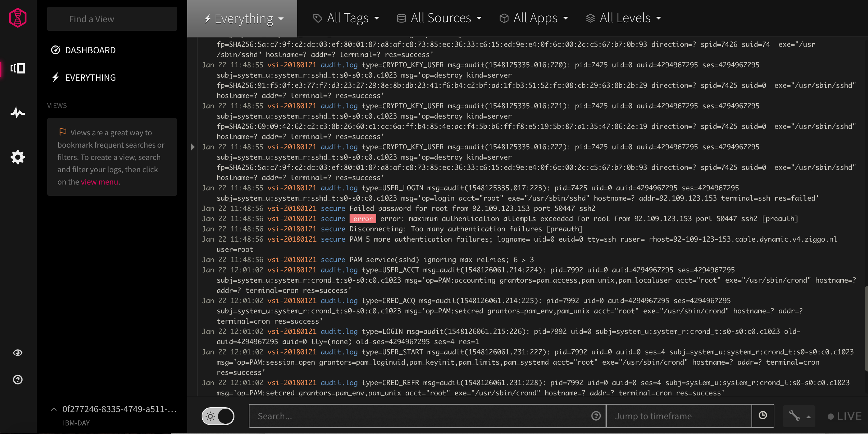Toggle the light/dark theme switch
Screen dimensions: 868x434
(x=218, y=416)
